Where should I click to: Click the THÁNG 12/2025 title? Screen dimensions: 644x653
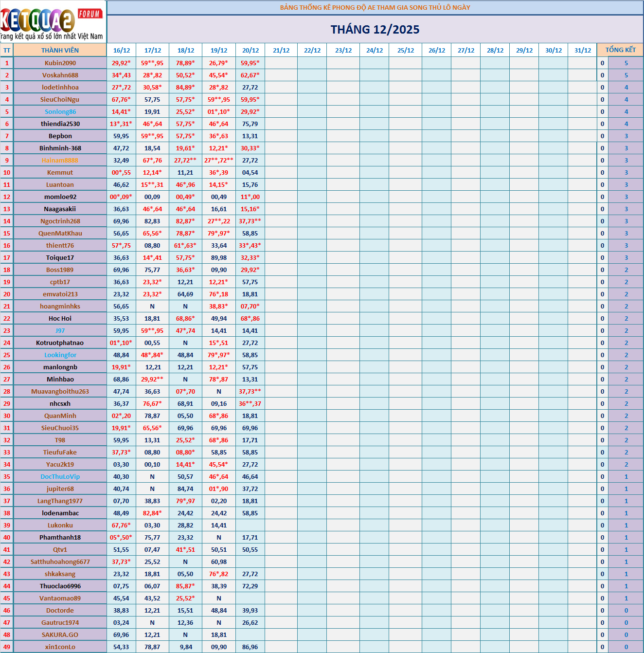pyautogui.click(x=375, y=30)
